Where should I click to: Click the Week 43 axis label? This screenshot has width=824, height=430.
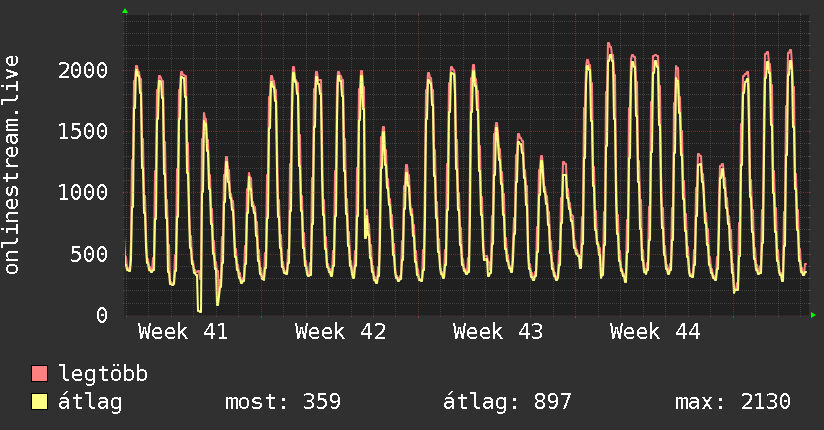[x=498, y=332]
